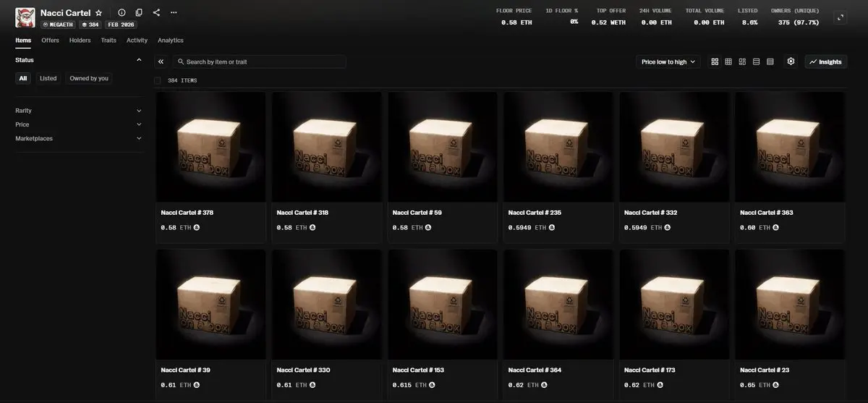Switch to the Holders tab
This screenshot has height=403, width=868.
coord(80,41)
